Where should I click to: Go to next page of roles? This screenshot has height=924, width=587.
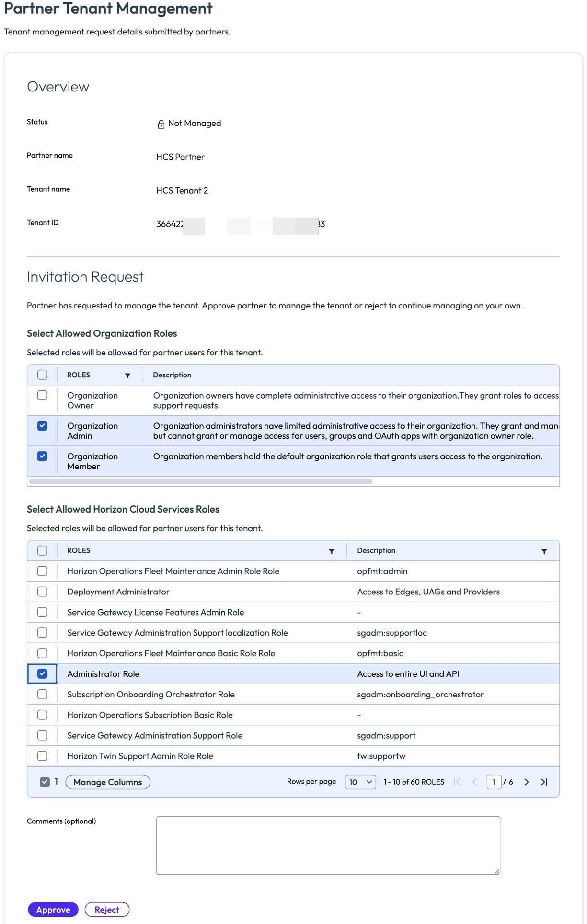[526, 782]
